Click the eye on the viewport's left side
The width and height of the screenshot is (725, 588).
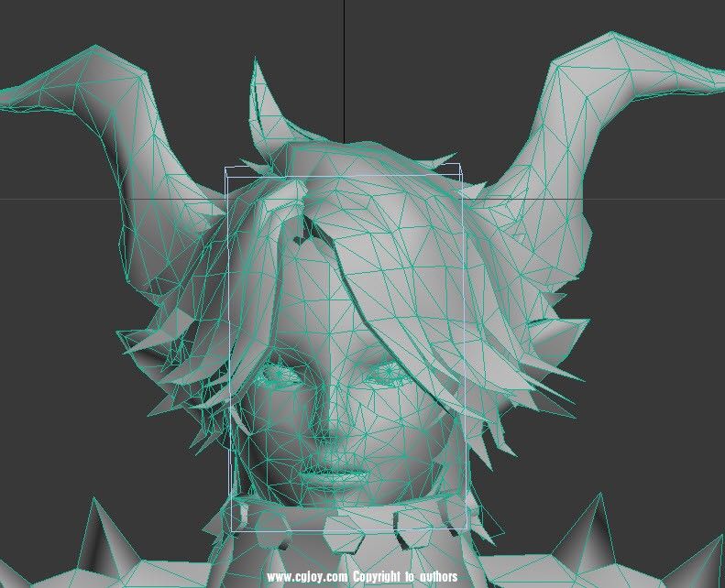point(279,374)
